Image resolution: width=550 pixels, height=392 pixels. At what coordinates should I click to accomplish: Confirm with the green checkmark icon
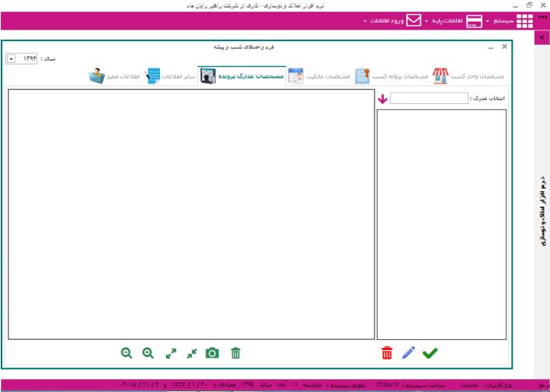(x=430, y=353)
